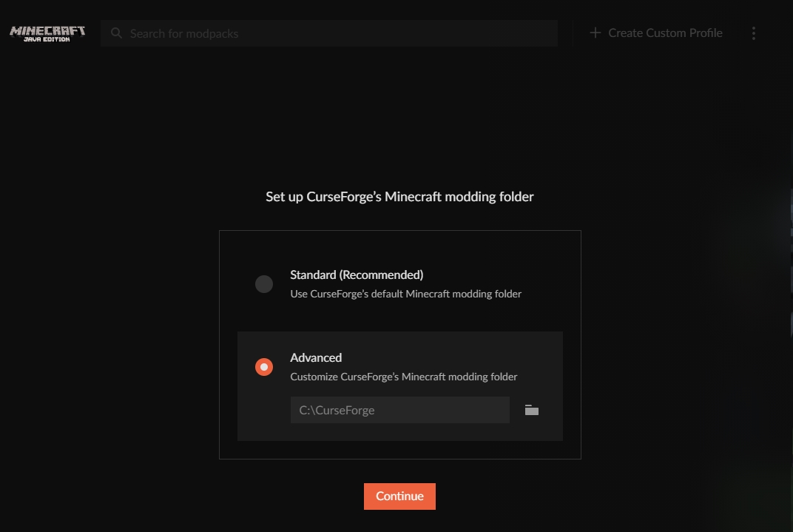Click 'Use CurseForge's default Minecraft modding folder' text

point(405,294)
